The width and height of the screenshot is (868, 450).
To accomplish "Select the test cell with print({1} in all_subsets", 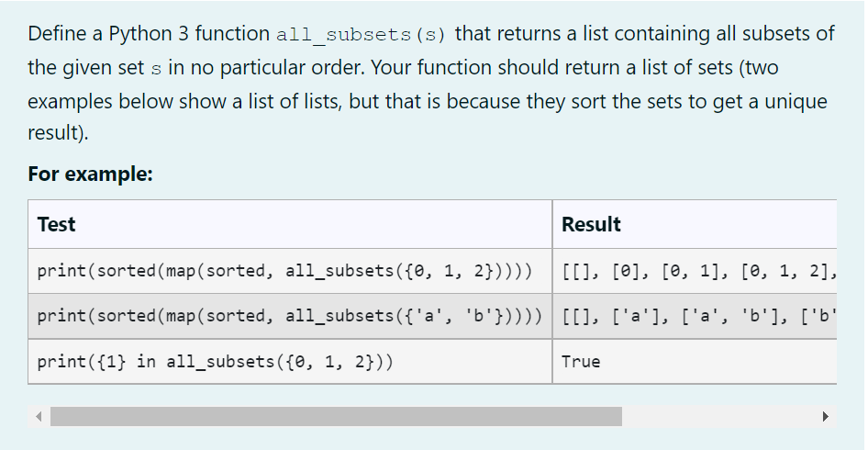I will 290,361.
